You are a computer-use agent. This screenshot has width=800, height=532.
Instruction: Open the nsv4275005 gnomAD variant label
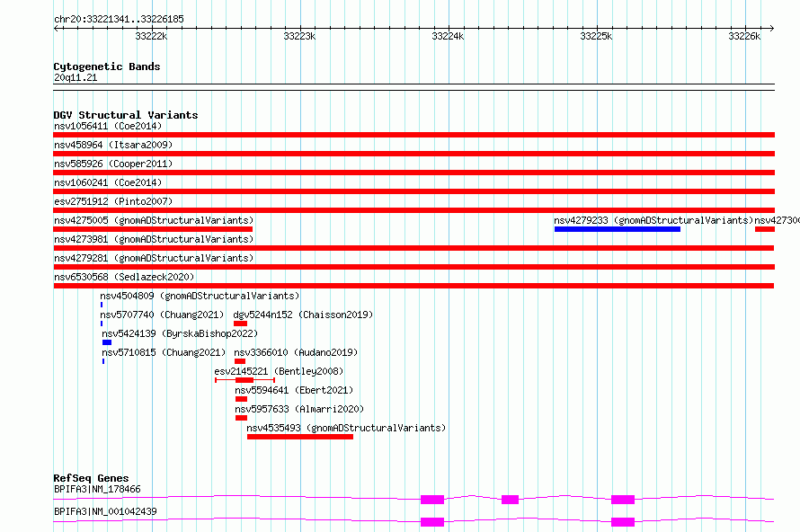coord(154,220)
